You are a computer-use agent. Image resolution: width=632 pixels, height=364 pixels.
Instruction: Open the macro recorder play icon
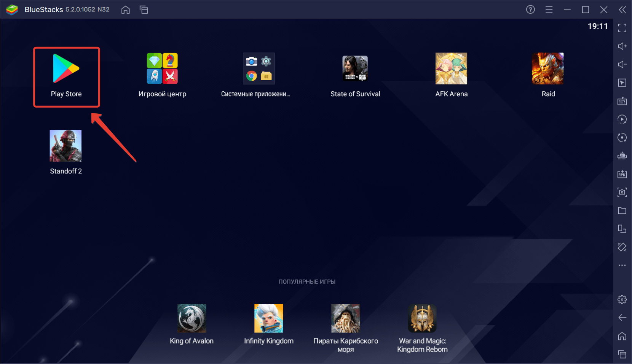(622, 119)
